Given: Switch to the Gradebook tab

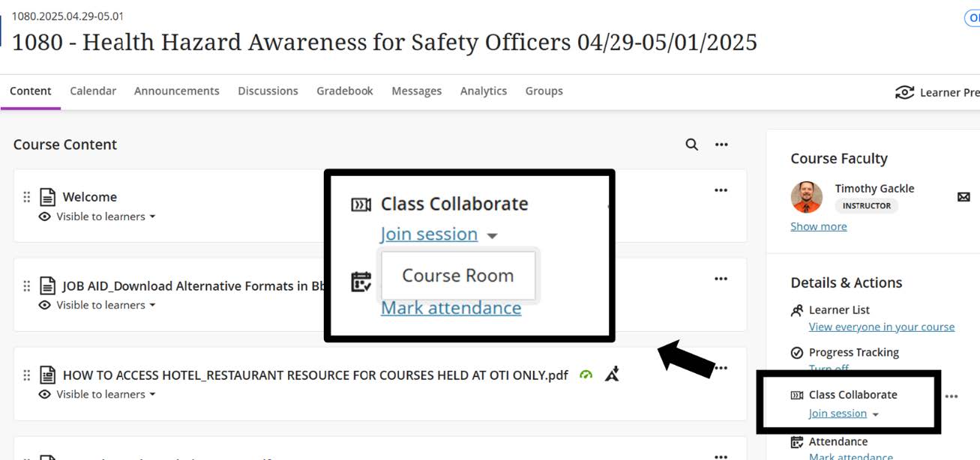Looking at the screenshot, I should (x=345, y=91).
